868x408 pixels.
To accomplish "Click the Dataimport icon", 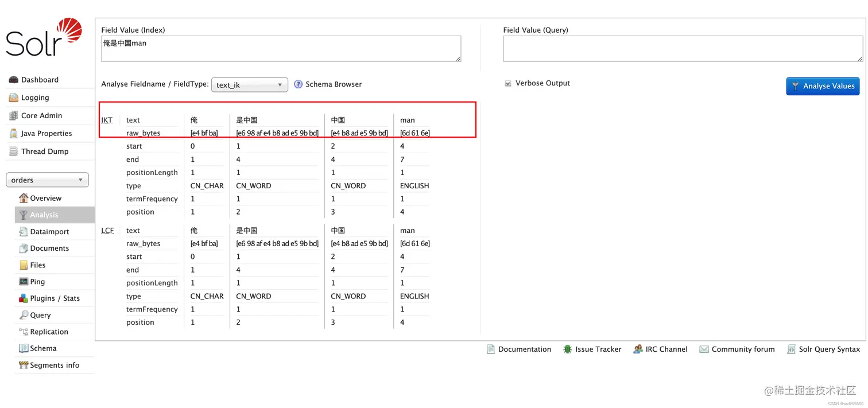I will pyautogui.click(x=24, y=232).
